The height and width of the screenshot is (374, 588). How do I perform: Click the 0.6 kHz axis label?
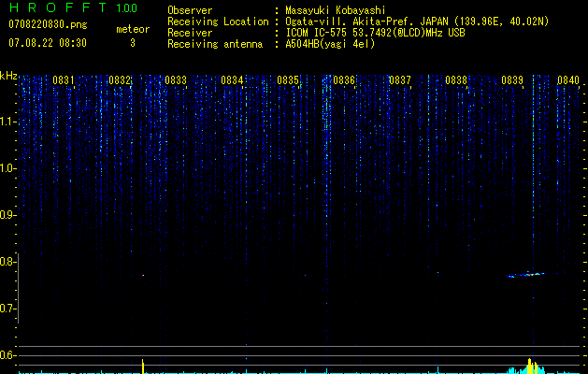click(x=7, y=355)
